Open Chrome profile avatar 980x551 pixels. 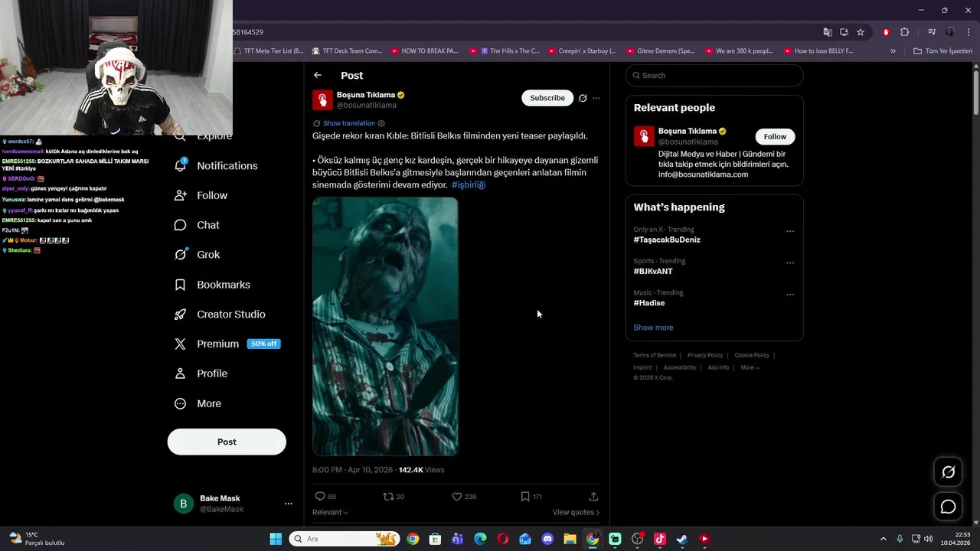(x=950, y=32)
